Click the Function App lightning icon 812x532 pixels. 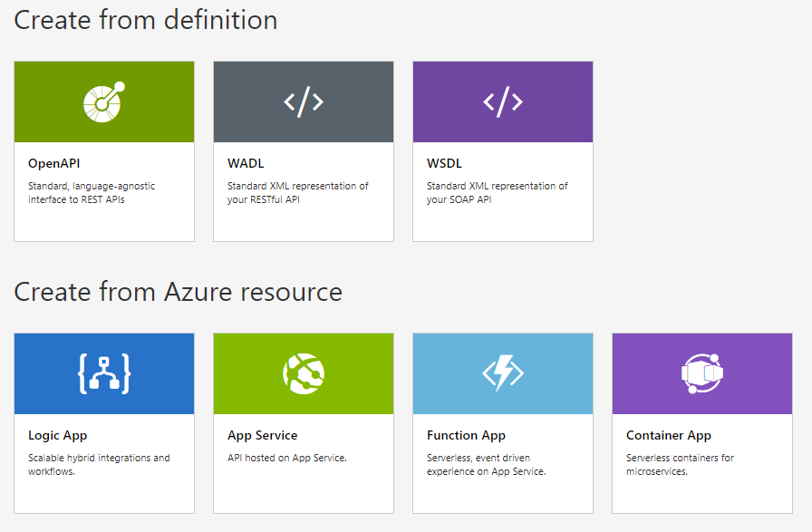tap(502, 373)
